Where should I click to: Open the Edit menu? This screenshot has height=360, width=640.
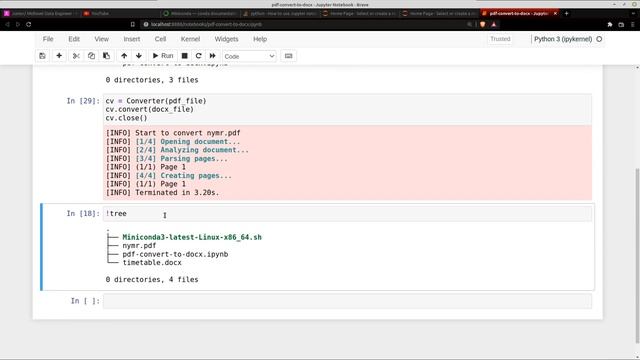[x=74, y=39]
